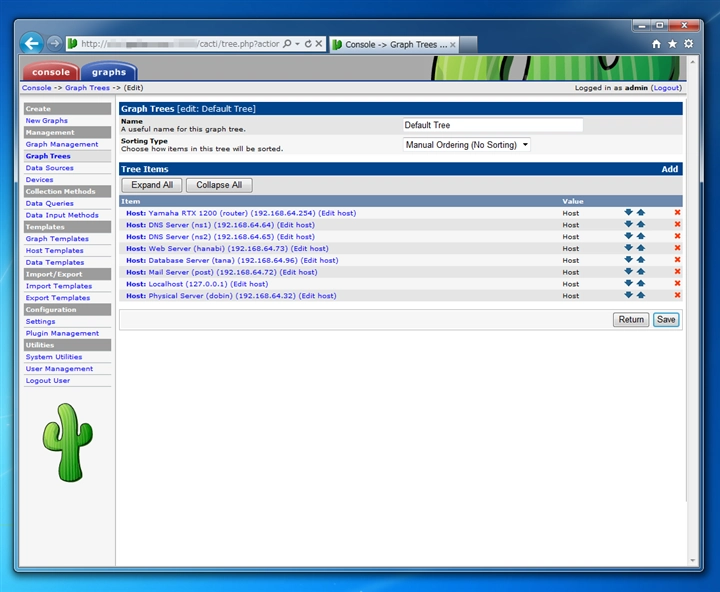Screen dimensions: 720x592
Task: Switch to the graphs tab
Action: click(109, 72)
